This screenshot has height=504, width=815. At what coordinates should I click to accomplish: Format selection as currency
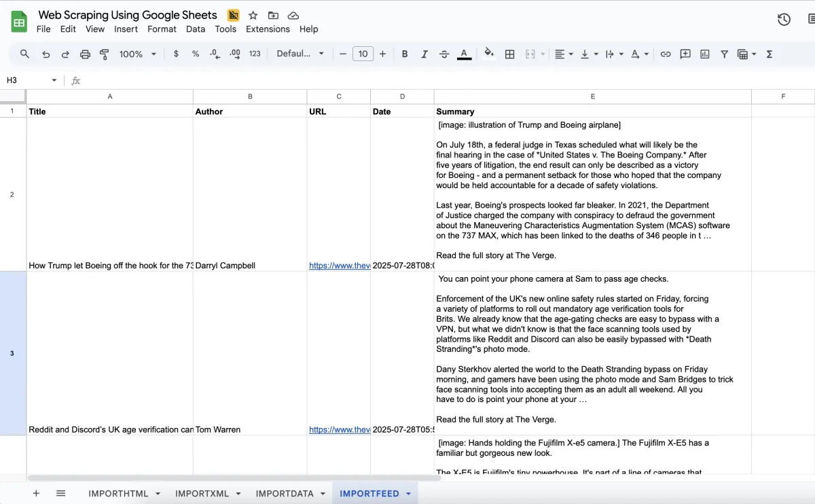(176, 54)
